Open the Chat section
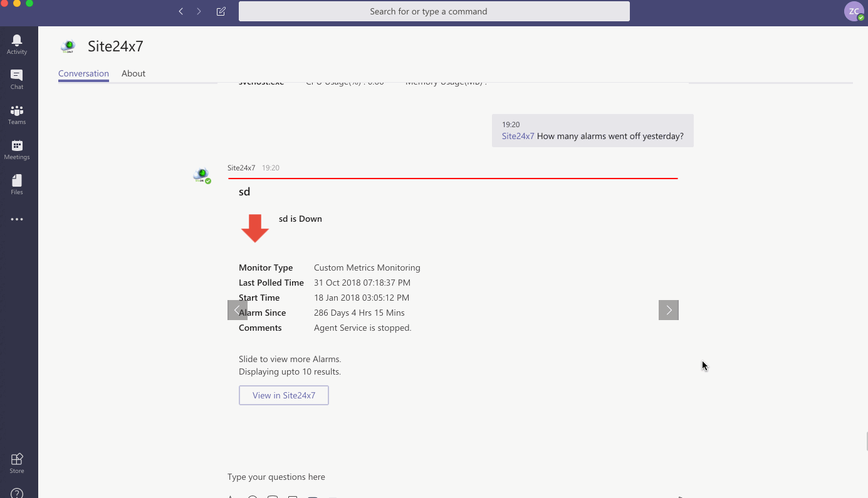The width and height of the screenshot is (868, 498). pyautogui.click(x=17, y=80)
